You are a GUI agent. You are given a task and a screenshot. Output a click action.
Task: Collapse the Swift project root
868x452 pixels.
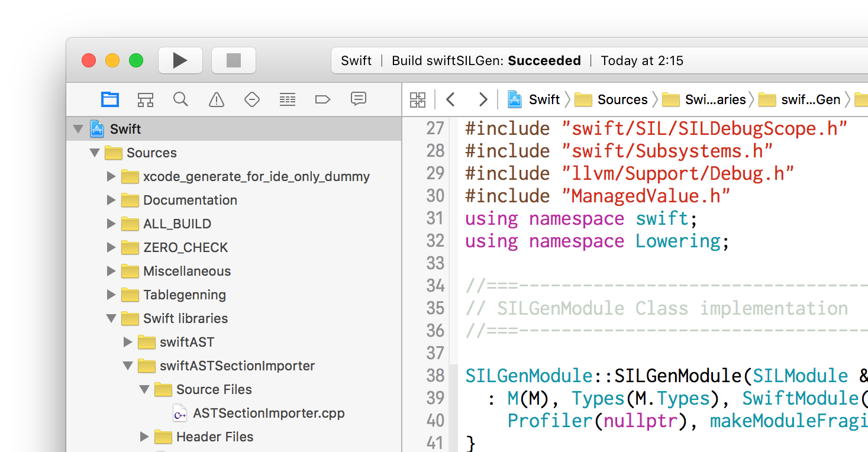pyautogui.click(x=78, y=129)
